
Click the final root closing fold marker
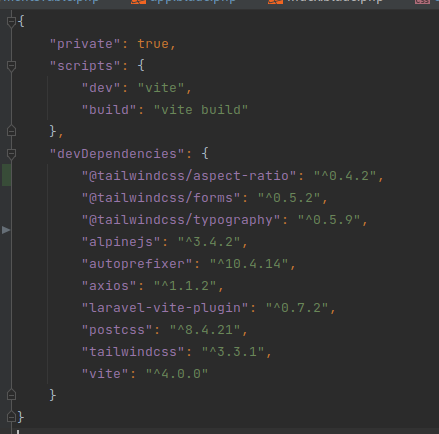pos(11,417)
